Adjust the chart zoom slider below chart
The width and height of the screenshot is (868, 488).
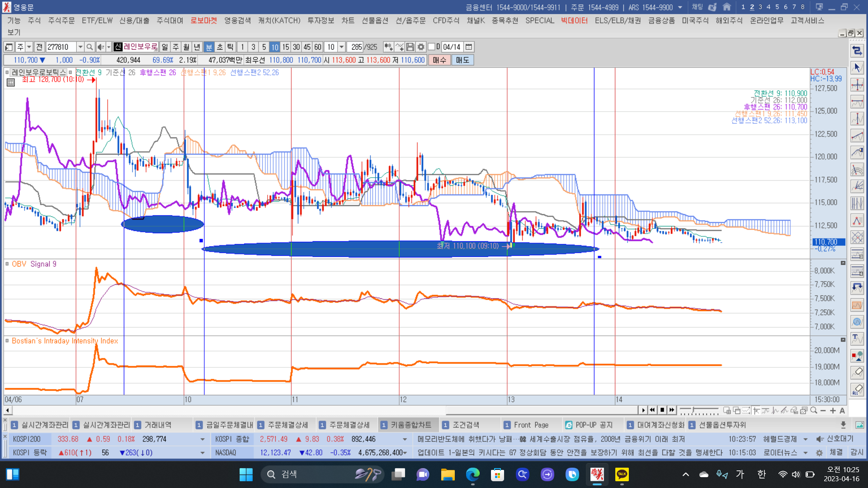tap(693, 410)
